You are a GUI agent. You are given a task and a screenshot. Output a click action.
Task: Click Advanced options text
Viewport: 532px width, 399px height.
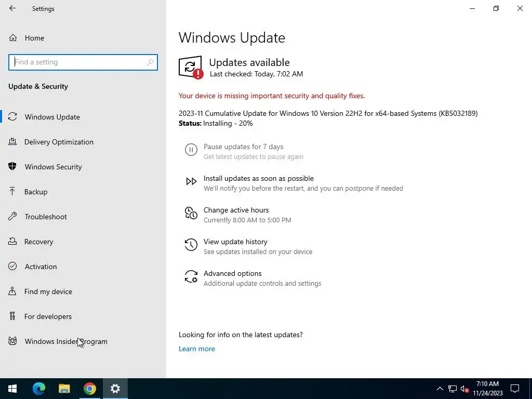pos(232,273)
